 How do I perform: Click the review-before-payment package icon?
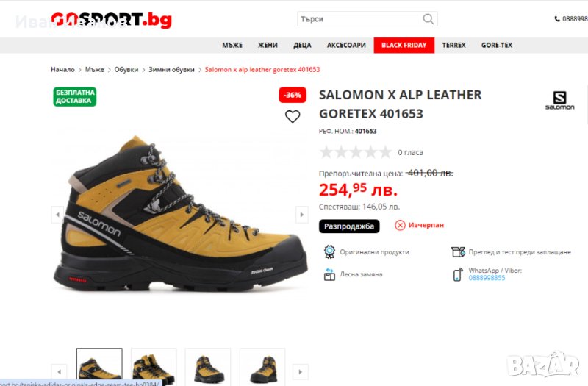click(x=458, y=251)
